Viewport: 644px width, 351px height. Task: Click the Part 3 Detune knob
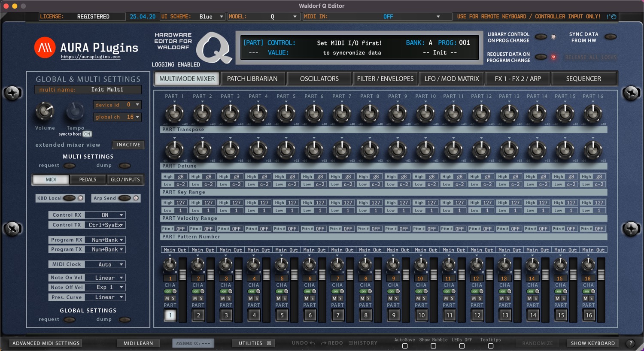click(x=230, y=150)
